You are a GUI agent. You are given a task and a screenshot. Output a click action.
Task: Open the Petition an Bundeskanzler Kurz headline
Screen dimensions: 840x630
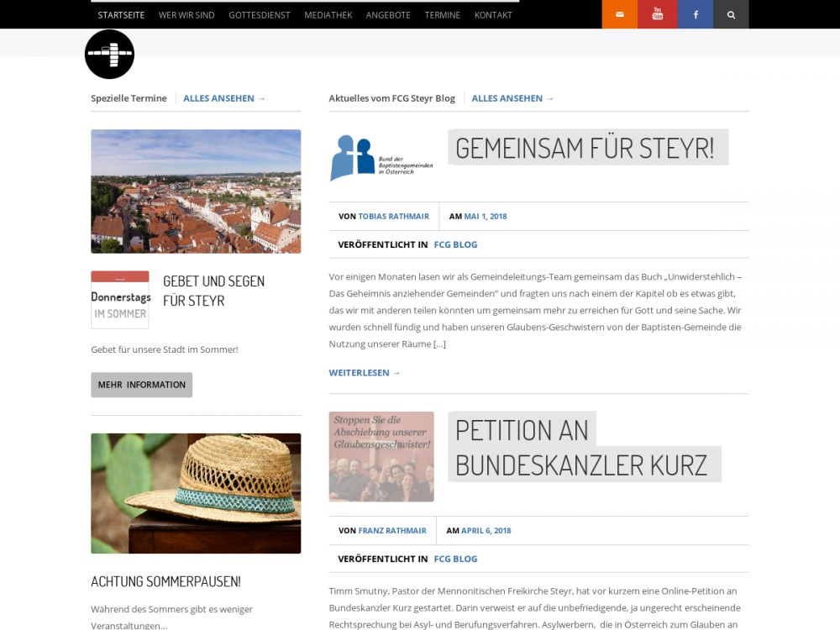(581, 447)
